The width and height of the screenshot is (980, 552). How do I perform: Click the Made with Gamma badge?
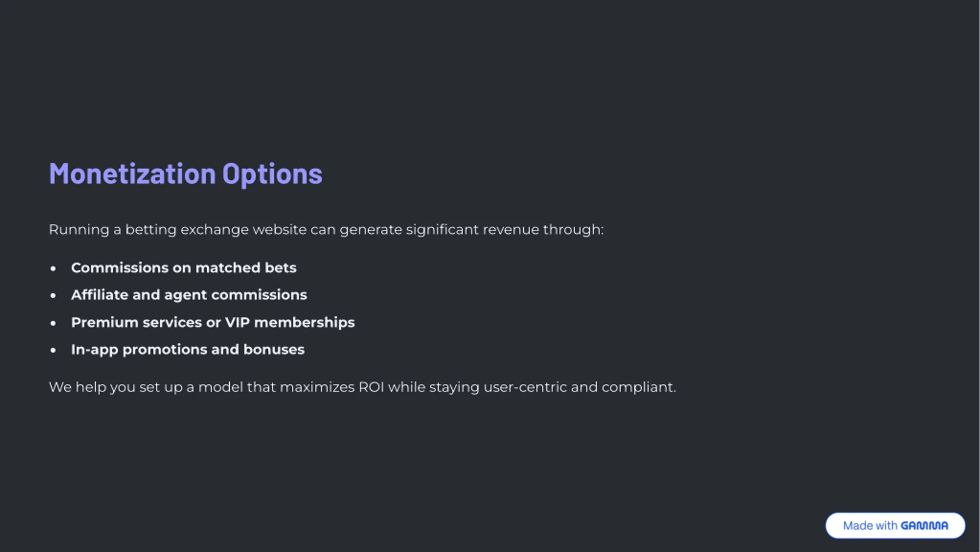tap(895, 525)
